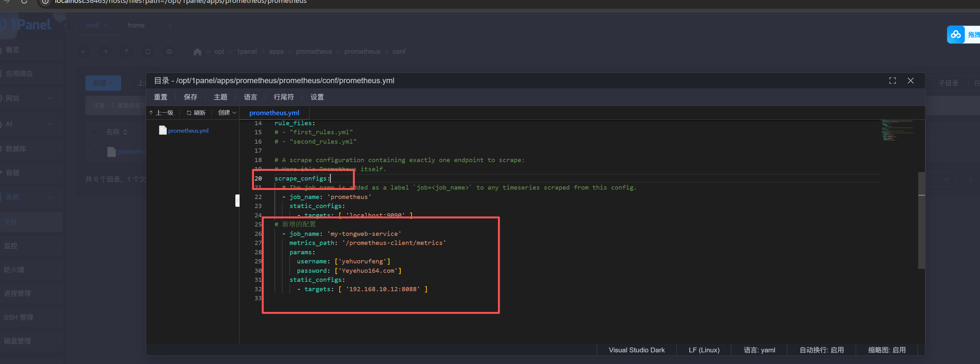Click 保存 to save the file

[x=191, y=97]
